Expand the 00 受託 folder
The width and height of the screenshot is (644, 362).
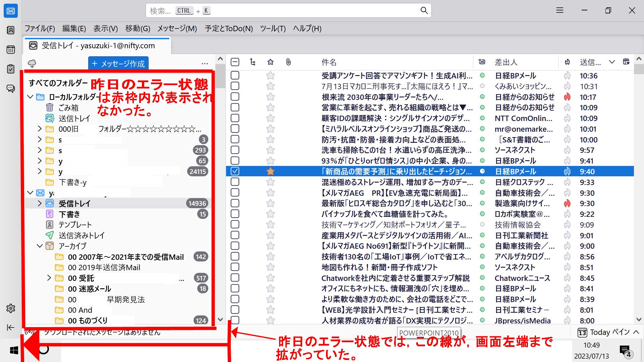49,278
